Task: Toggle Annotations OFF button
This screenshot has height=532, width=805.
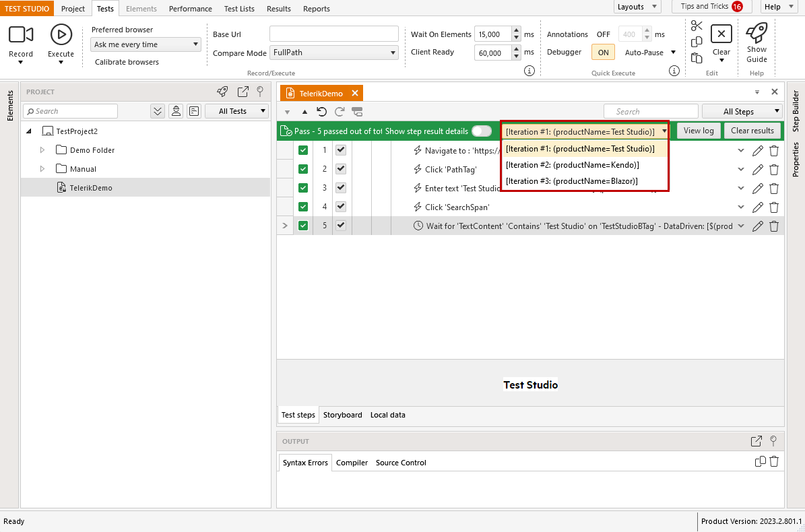Action: 603,34
